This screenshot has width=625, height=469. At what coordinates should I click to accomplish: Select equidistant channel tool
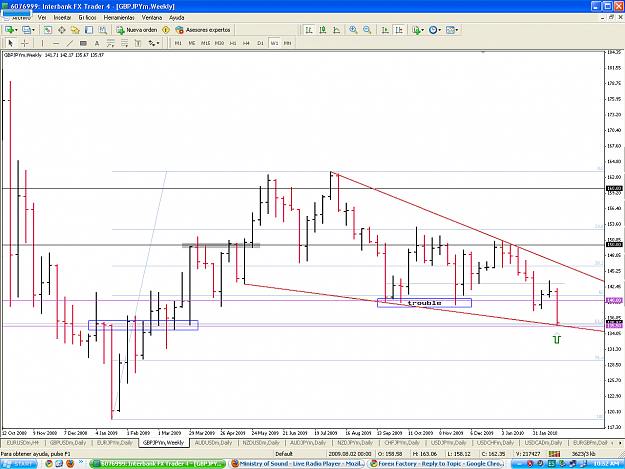click(x=110, y=43)
